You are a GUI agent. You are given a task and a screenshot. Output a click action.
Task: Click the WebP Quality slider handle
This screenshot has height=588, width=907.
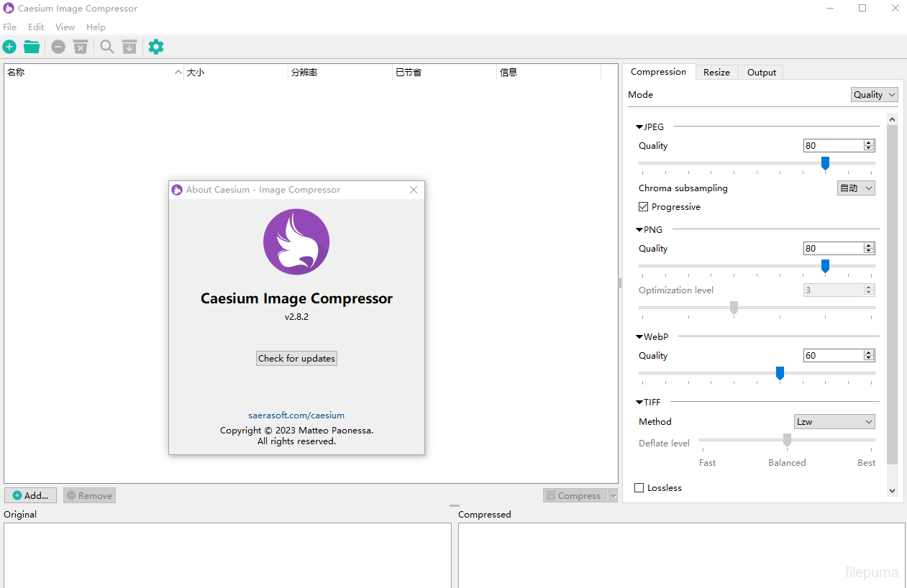780,373
